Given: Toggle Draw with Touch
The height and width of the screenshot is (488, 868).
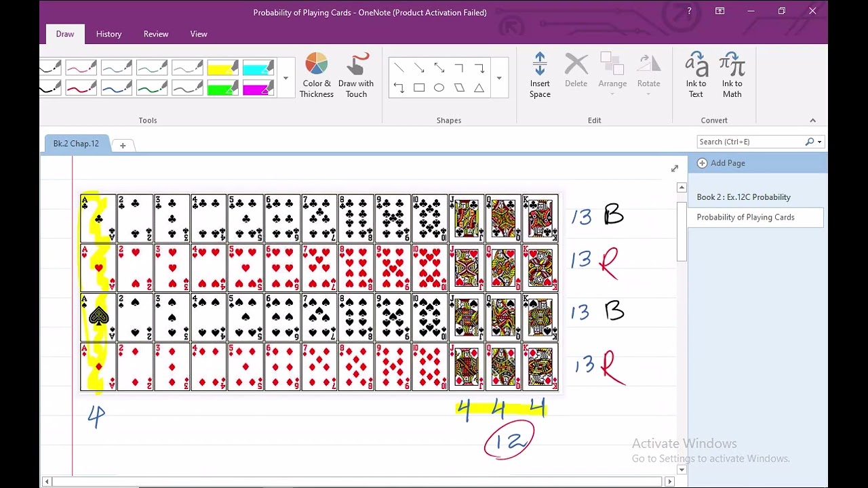Looking at the screenshot, I should tap(356, 75).
